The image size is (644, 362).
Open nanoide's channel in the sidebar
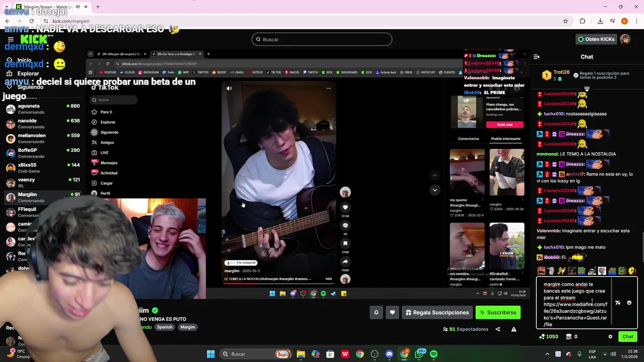(x=43, y=123)
